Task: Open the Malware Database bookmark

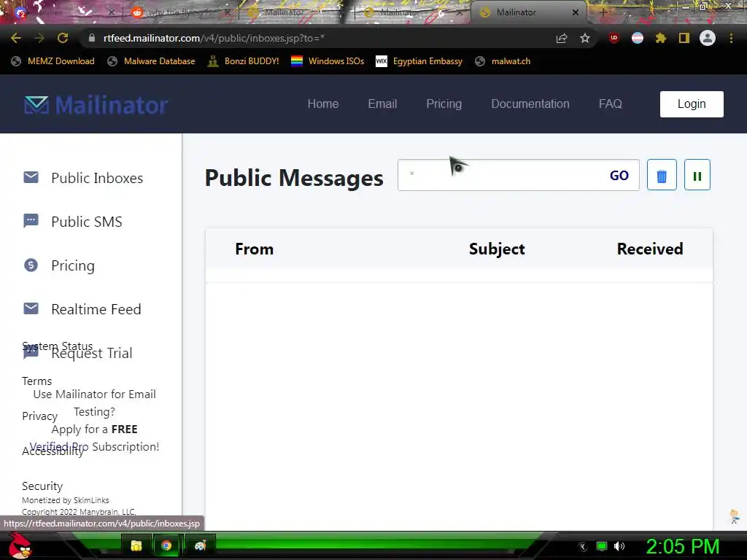Action: tap(152, 61)
